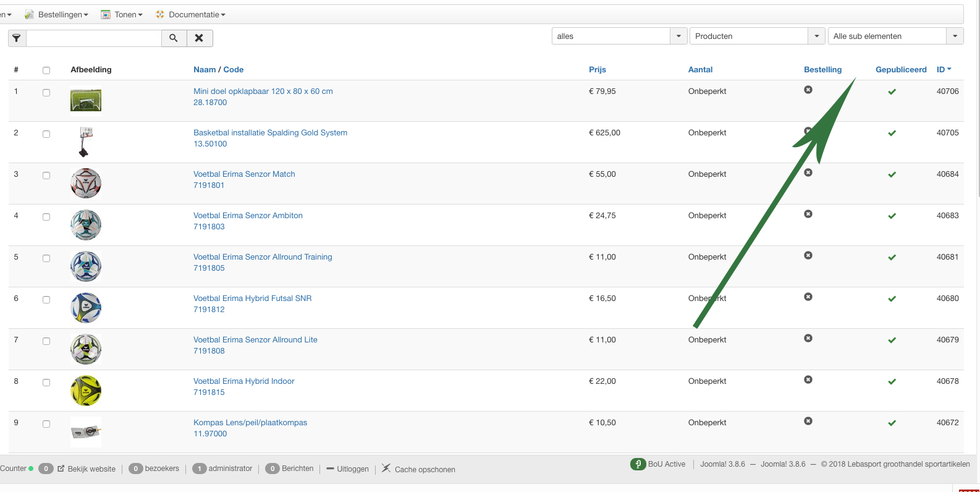Click the Cache opschonen link
980x492 pixels.
pos(425,470)
